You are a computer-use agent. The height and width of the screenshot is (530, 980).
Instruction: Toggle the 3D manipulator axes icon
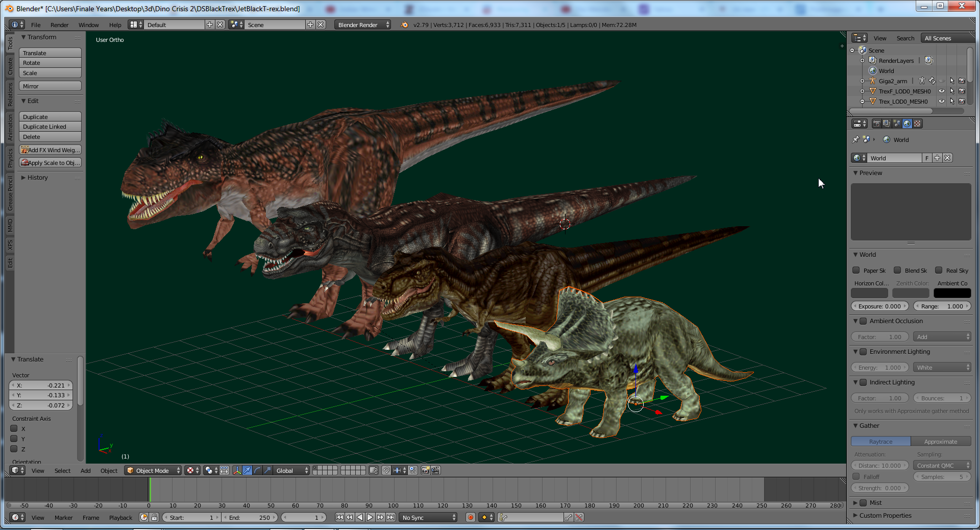click(x=237, y=470)
